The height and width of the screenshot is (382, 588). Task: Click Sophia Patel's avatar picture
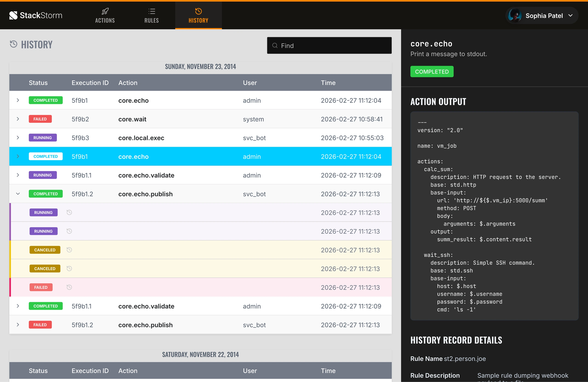coord(515,16)
